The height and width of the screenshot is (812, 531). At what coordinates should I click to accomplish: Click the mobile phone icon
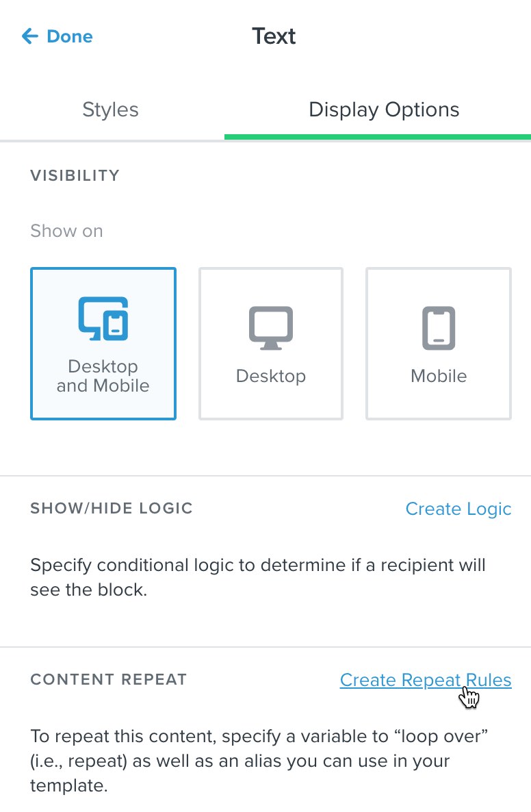(x=439, y=329)
